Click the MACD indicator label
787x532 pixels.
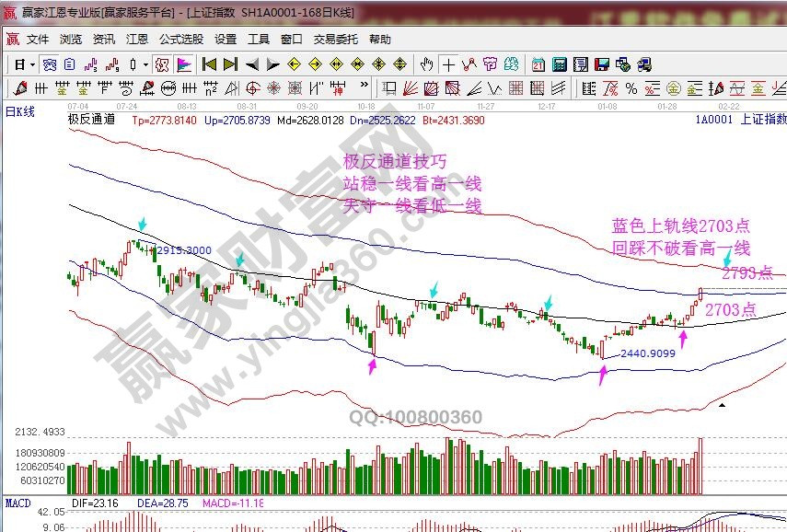19,503
